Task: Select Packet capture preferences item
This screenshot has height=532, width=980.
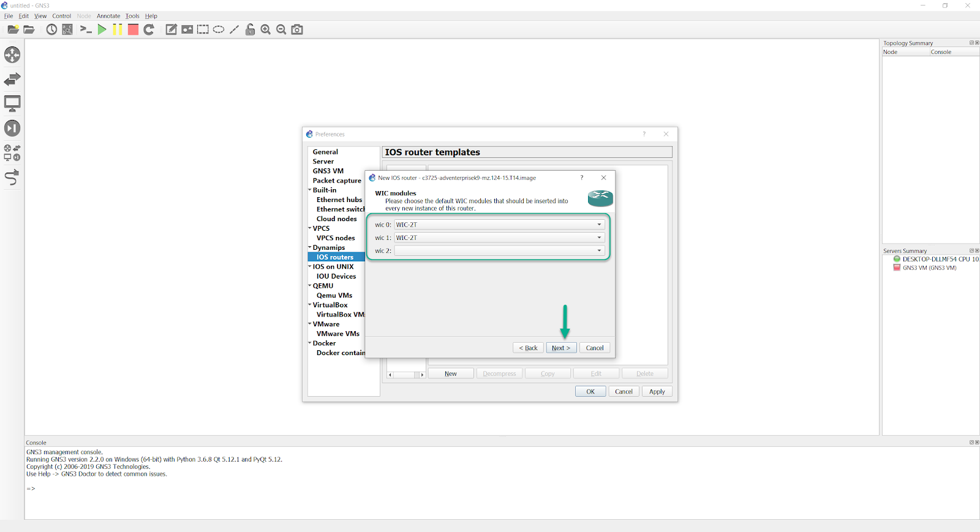Action: [337, 181]
